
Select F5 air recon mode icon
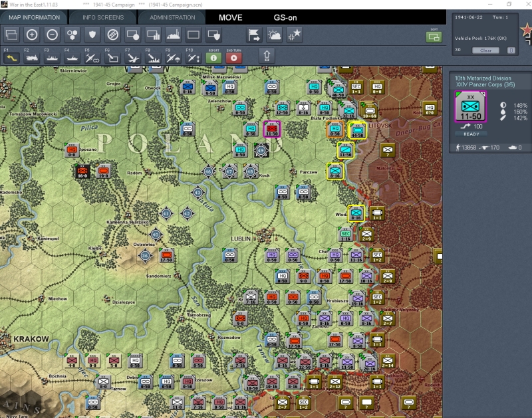(92, 58)
